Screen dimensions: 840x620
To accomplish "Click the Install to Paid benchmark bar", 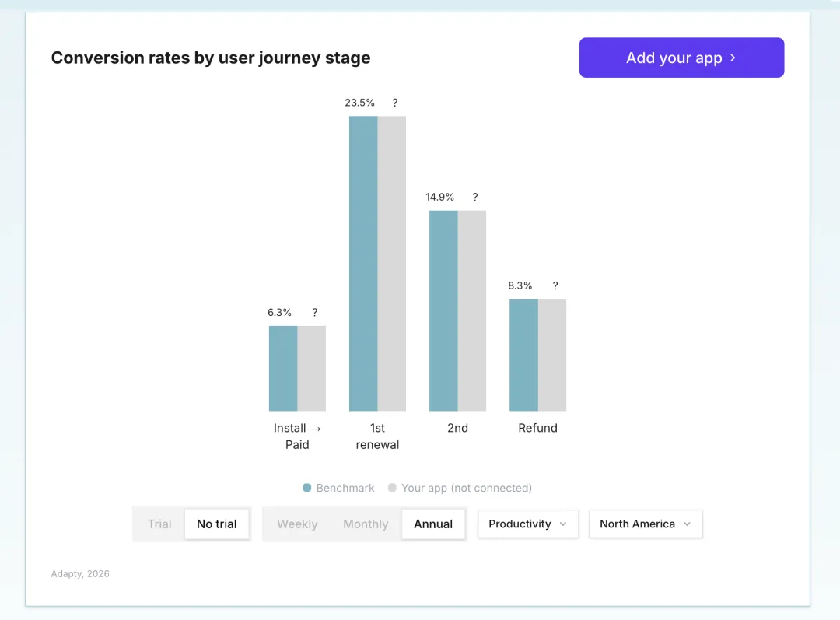I will 283,368.
